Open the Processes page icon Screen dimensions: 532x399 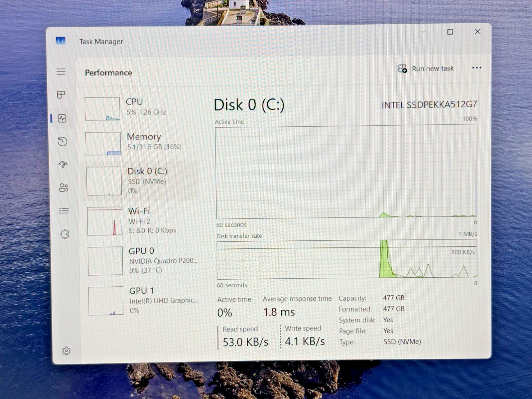[x=61, y=95]
